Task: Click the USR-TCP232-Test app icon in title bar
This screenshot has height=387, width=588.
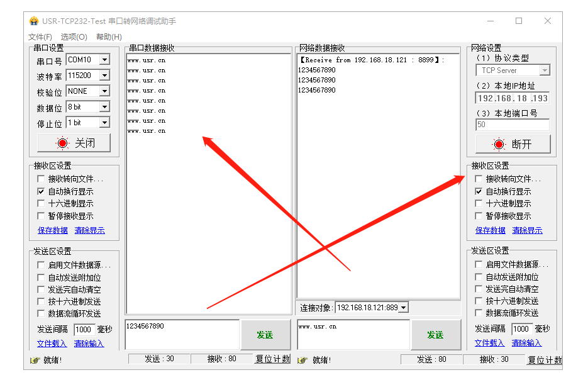Action: click(x=34, y=21)
